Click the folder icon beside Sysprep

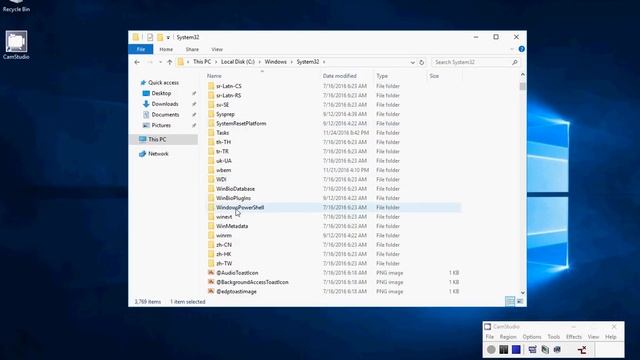point(211,114)
